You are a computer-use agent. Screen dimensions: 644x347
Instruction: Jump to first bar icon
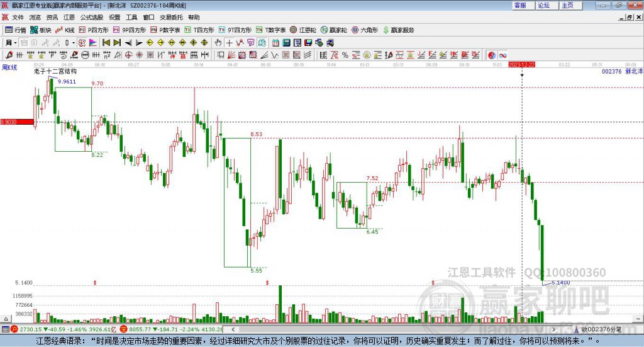click(106, 43)
